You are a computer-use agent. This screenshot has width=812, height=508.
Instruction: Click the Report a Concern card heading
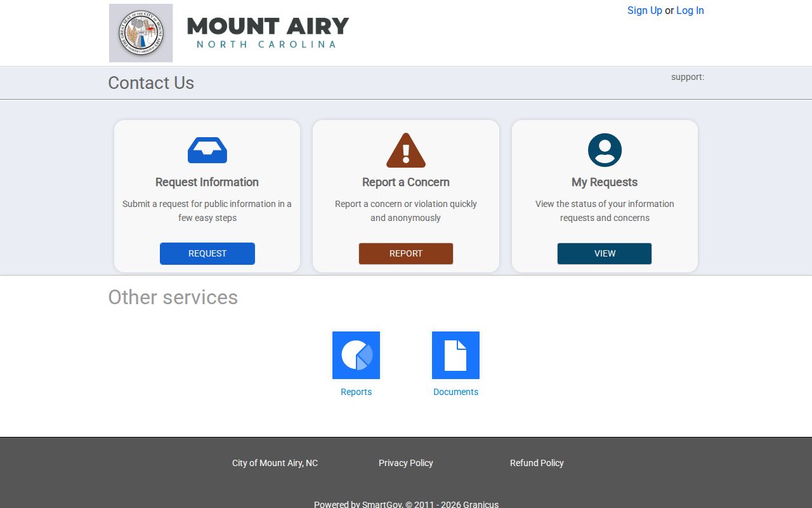tap(406, 182)
